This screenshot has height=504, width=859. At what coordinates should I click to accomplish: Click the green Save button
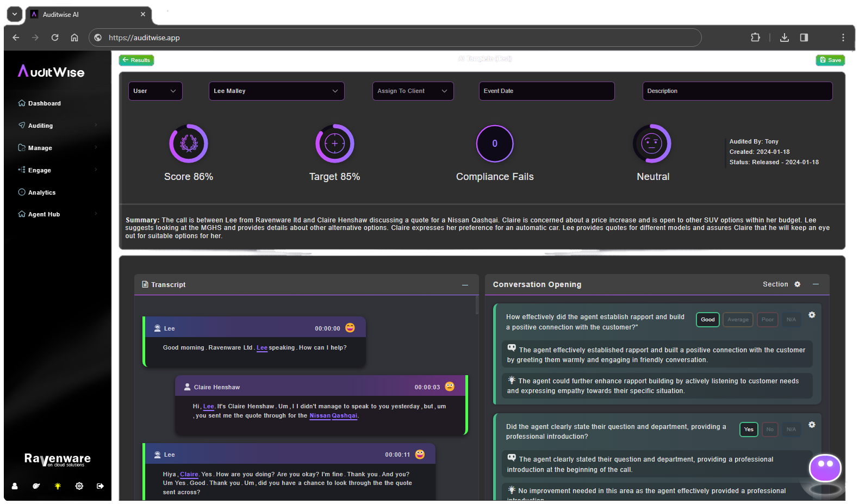(830, 60)
